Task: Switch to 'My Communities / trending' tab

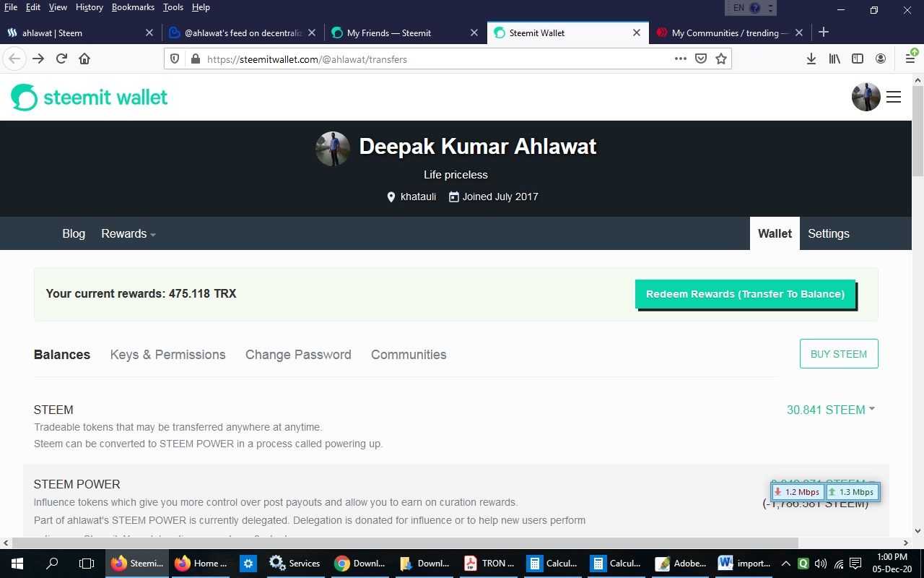Action: click(729, 33)
